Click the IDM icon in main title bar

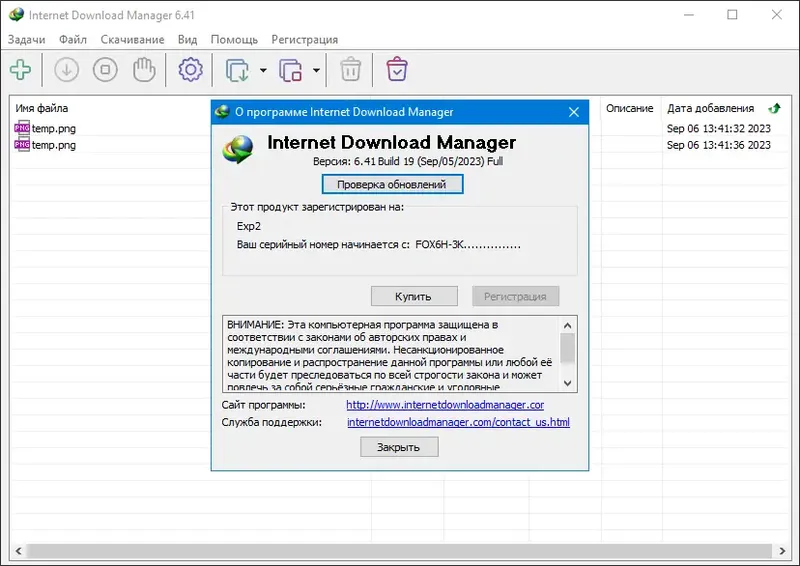point(16,15)
